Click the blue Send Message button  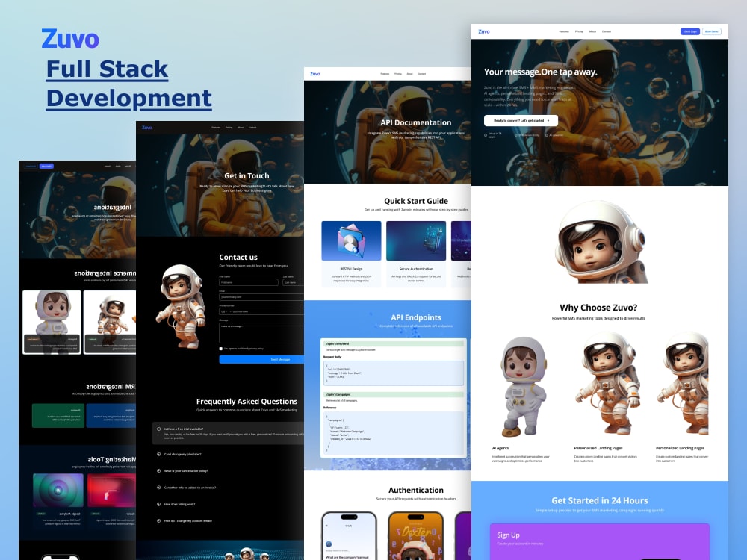coord(261,360)
